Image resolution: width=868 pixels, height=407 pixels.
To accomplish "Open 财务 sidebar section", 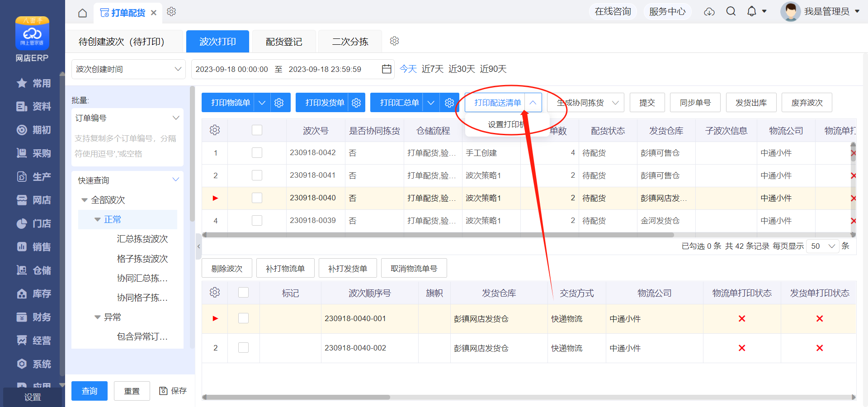I will pos(33,317).
